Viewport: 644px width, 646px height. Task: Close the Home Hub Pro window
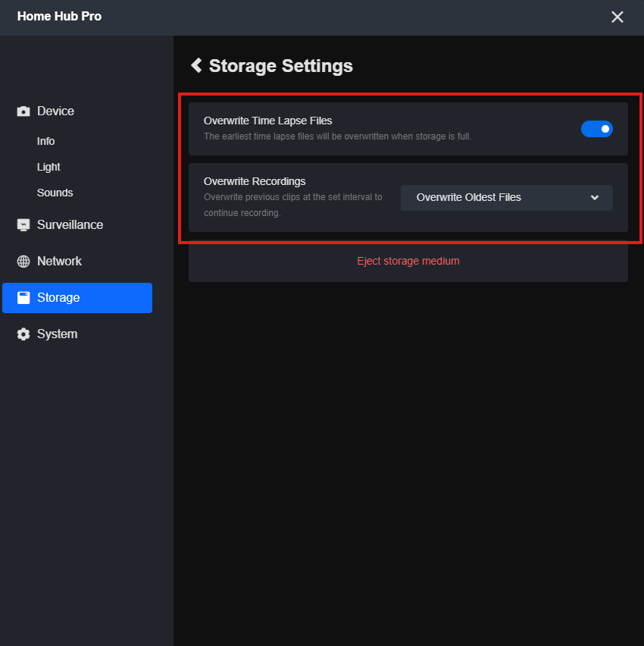[x=617, y=17]
